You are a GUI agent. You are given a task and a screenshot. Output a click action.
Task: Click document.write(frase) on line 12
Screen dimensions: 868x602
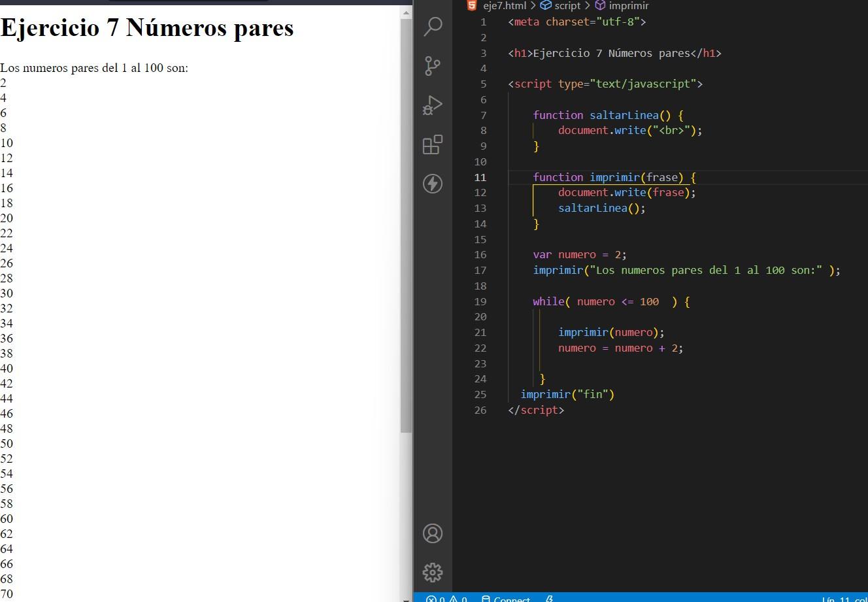tap(627, 192)
